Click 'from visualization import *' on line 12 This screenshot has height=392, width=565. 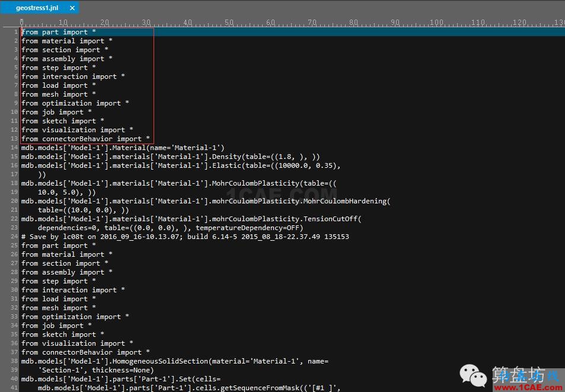(x=77, y=130)
